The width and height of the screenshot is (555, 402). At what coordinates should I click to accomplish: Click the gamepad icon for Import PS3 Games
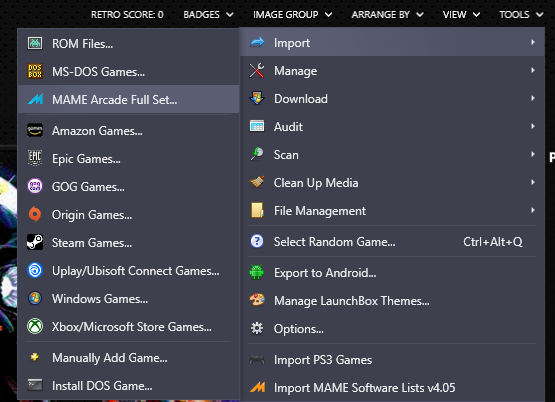click(257, 359)
